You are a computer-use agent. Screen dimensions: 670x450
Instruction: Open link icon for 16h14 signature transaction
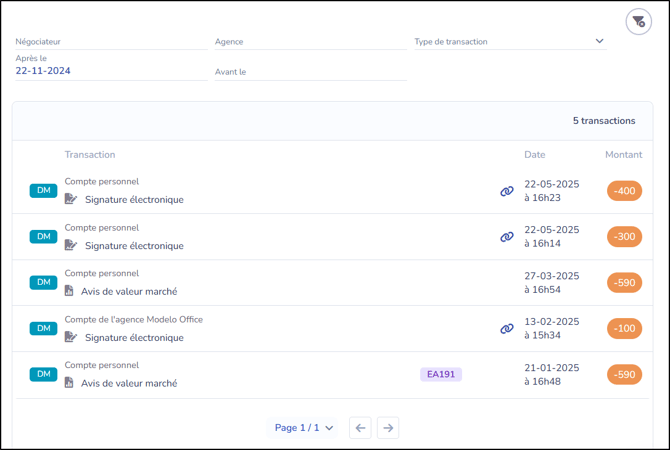pyautogui.click(x=507, y=237)
